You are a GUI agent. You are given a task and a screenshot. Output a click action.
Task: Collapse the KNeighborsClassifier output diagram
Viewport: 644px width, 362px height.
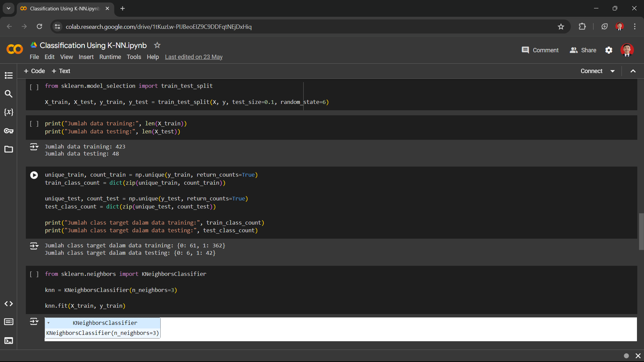(49, 323)
